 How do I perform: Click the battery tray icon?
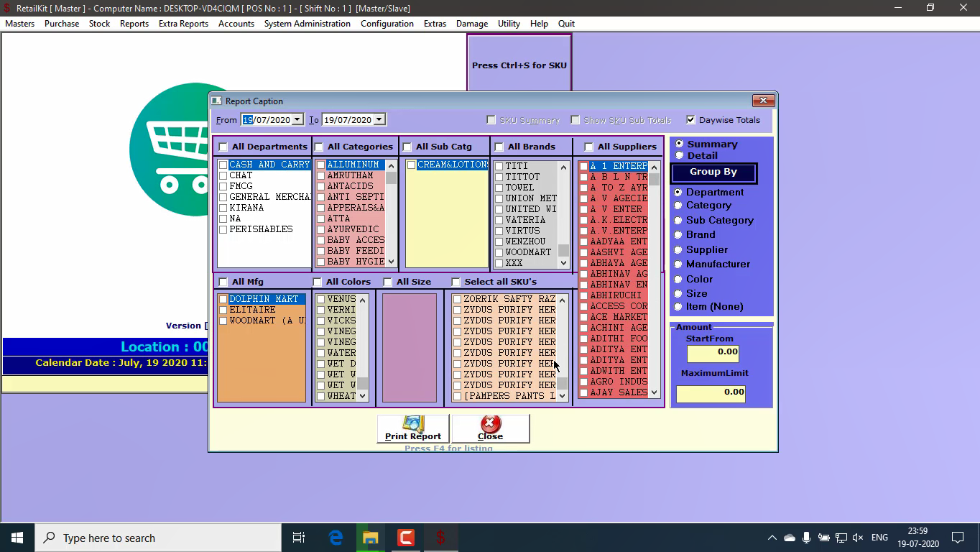pyautogui.click(x=824, y=538)
